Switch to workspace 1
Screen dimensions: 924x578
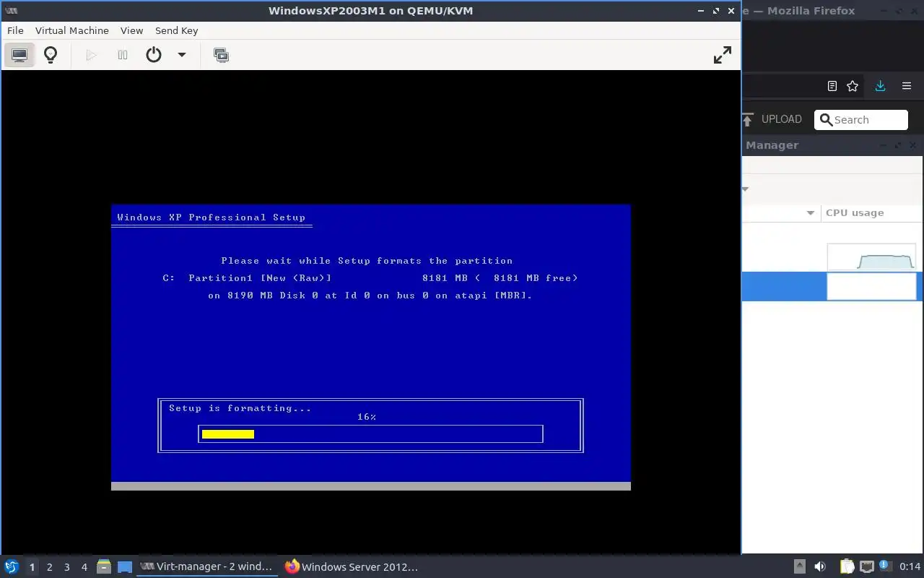(32, 567)
